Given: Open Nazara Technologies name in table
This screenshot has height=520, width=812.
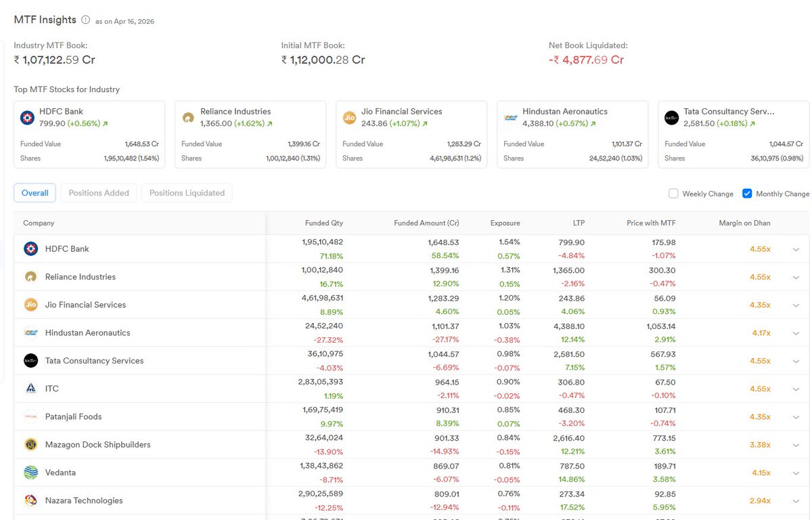Looking at the screenshot, I should 84,501.
